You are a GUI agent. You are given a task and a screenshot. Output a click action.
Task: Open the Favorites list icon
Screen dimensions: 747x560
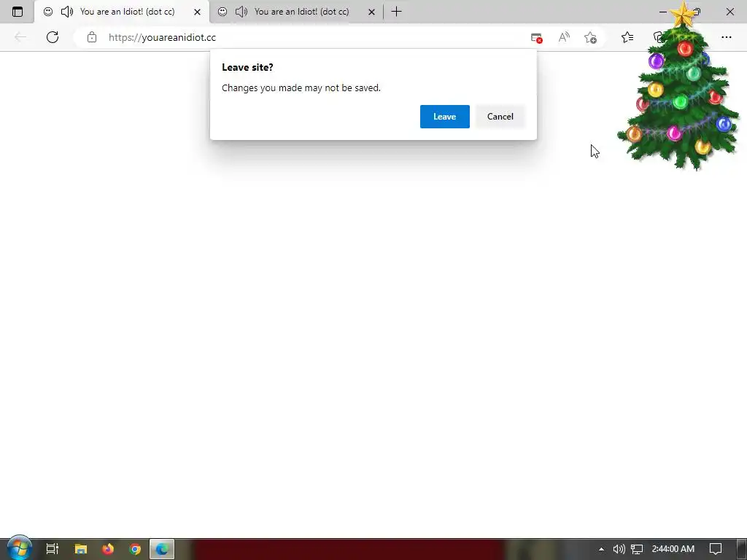(627, 37)
